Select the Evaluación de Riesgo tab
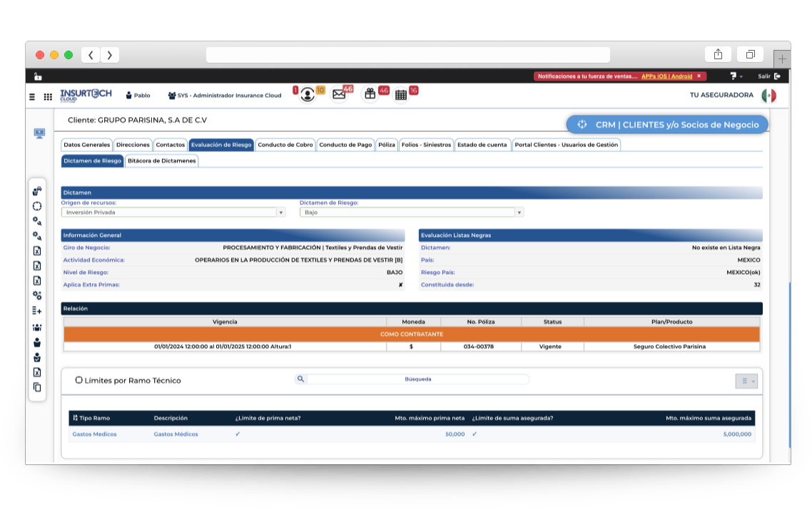812x510 pixels. pos(221,145)
